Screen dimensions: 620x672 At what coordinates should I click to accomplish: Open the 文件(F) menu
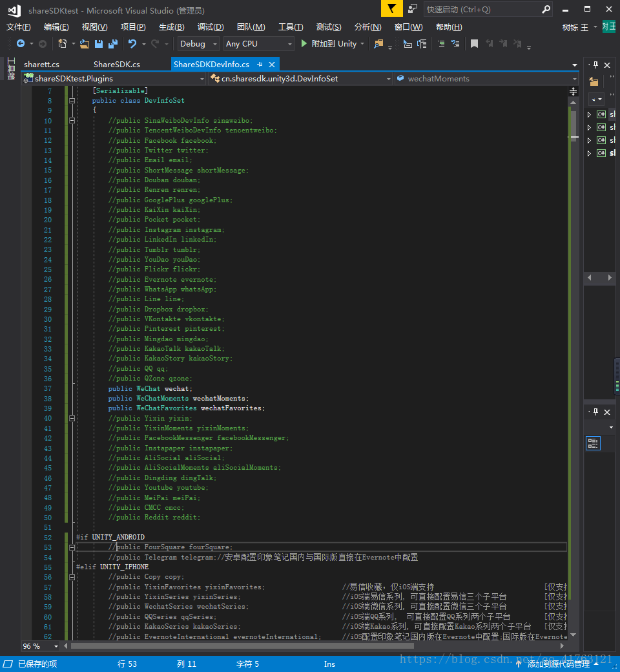tap(19, 27)
